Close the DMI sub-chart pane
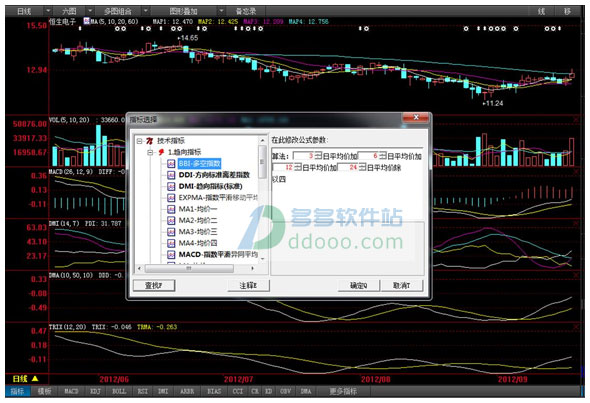Screen dimensions: 590x403 [x=576, y=224]
